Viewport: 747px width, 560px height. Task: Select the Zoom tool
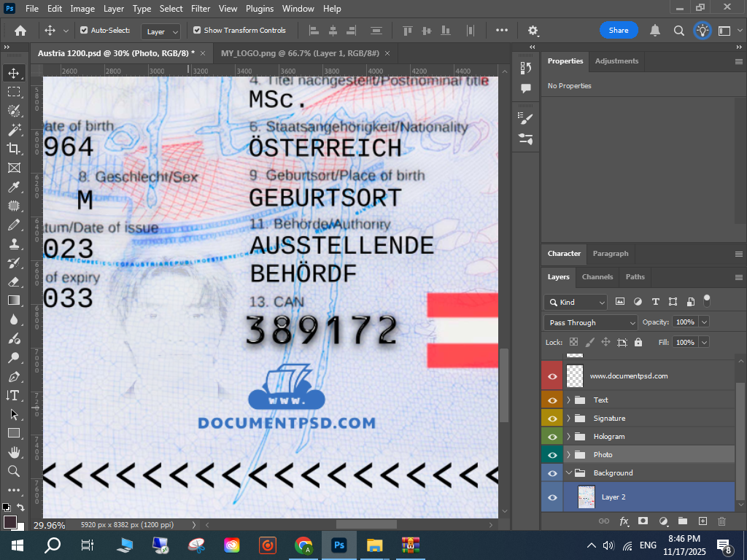(14, 471)
